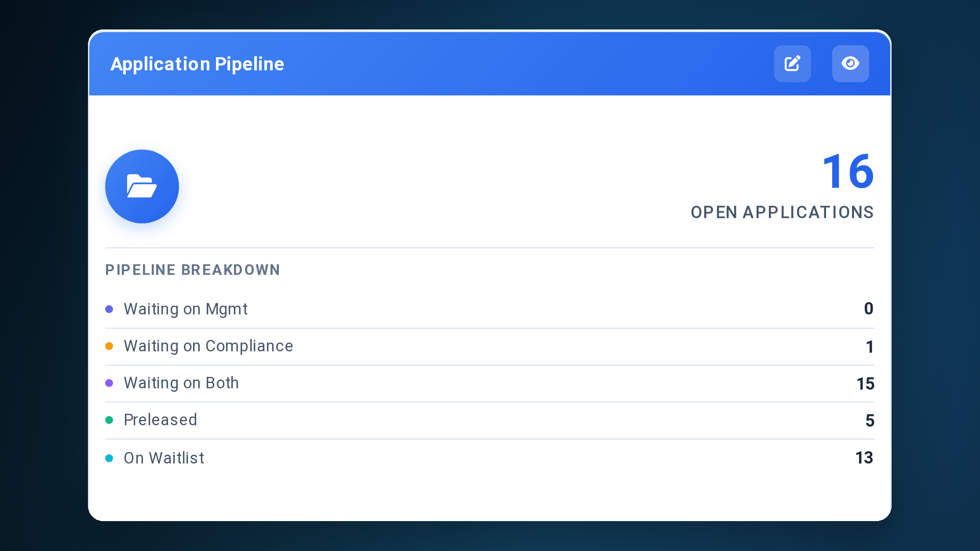
Task: Click the green dot beside Preleased
Action: pyautogui.click(x=109, y=420)
